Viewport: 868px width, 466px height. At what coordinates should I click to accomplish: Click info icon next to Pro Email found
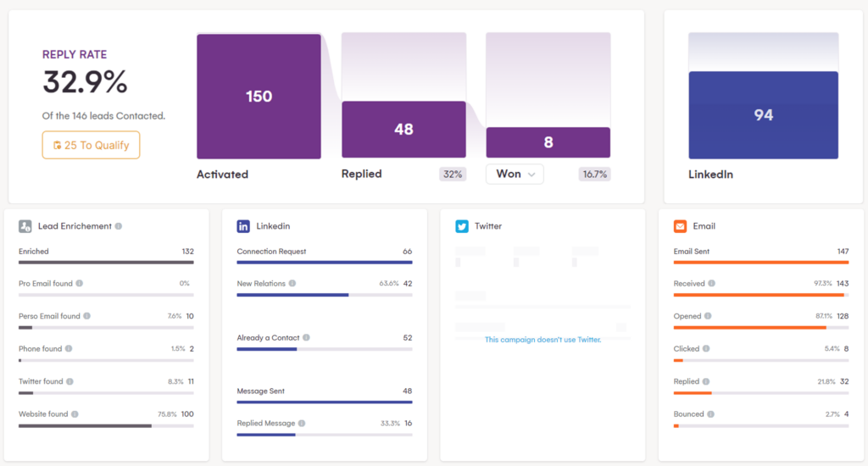(x=79, y=284)
